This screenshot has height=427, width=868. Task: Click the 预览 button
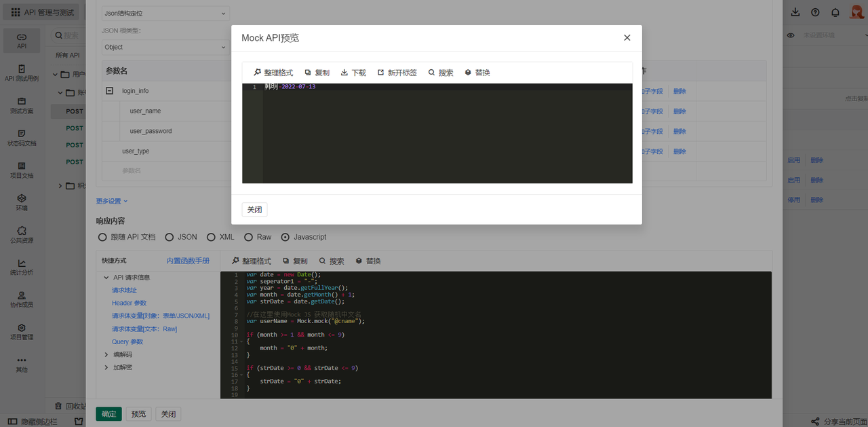138,414
